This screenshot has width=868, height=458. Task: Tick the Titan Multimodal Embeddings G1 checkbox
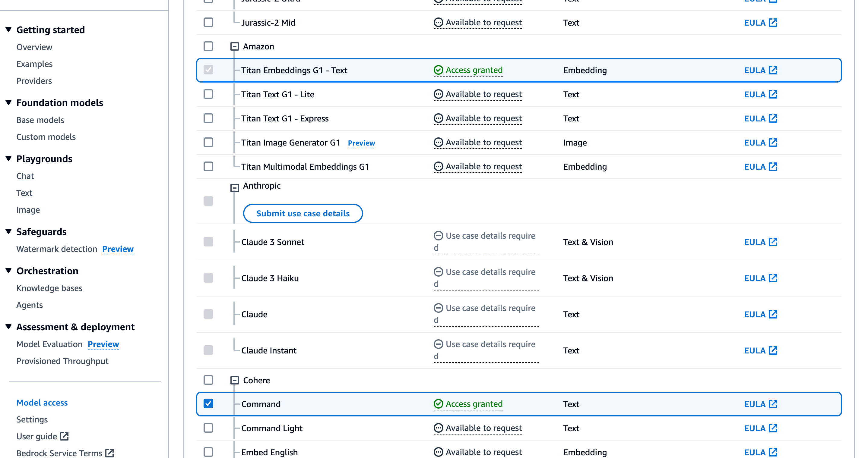[208, 167]
